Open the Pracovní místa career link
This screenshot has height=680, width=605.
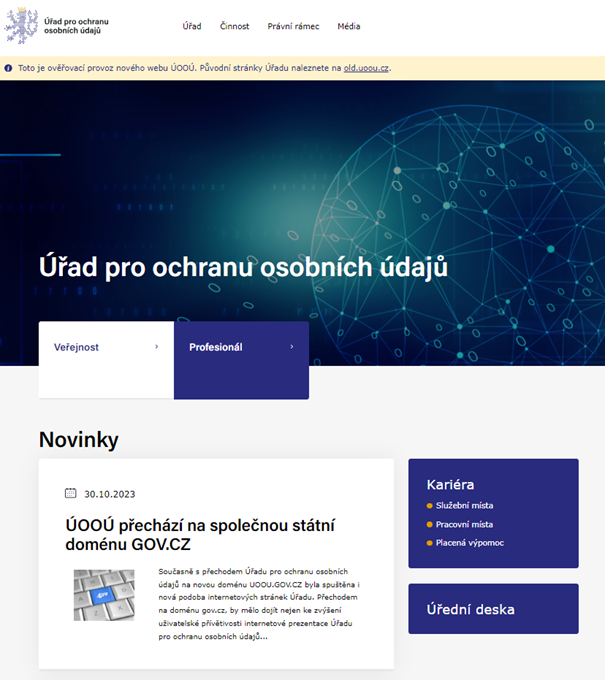click(x=464, y=524)
